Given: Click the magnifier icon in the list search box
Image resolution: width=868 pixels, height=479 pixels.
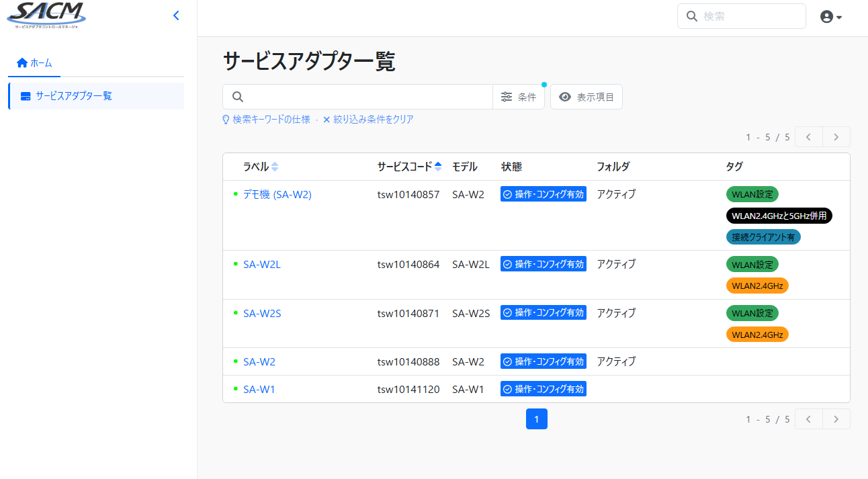Looking at the screenshot, I should (237, 97).
